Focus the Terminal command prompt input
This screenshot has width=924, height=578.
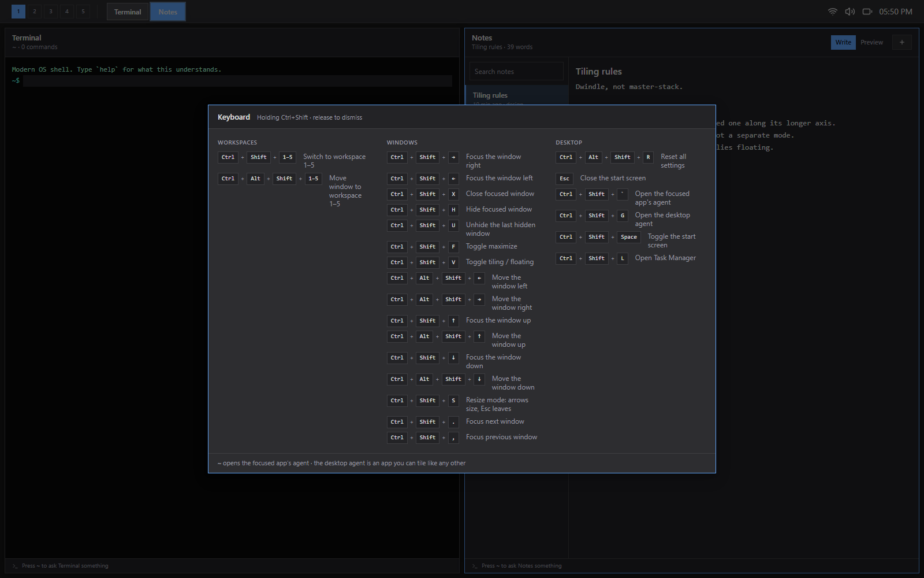(237, 80)
